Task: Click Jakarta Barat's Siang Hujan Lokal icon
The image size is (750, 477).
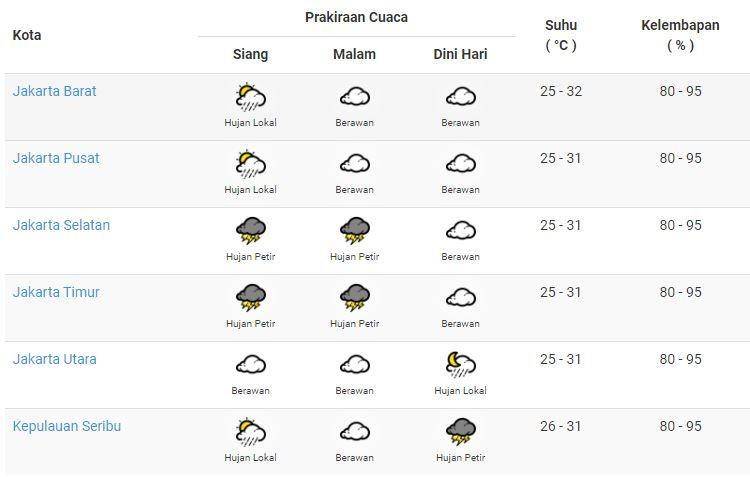Action: (251, 97)
